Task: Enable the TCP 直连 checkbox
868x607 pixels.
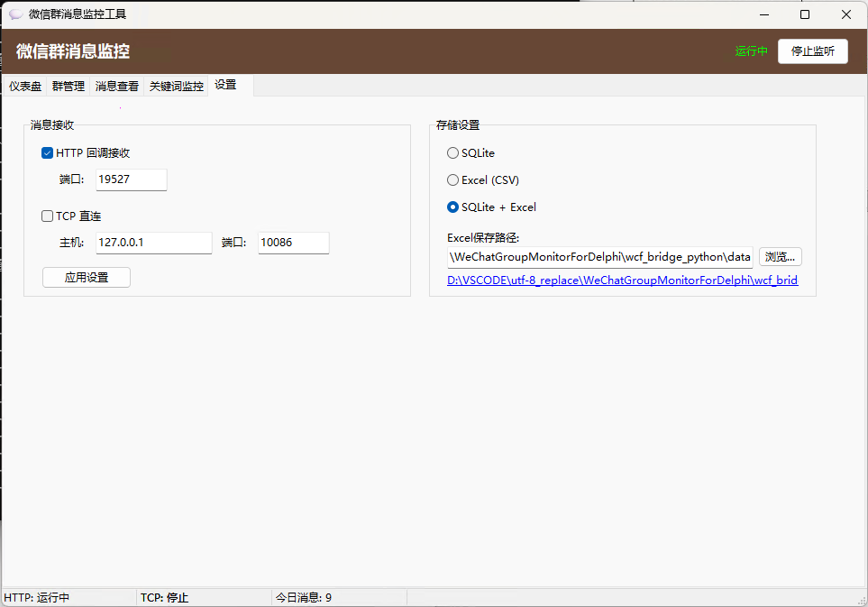Action: [48, 216]
